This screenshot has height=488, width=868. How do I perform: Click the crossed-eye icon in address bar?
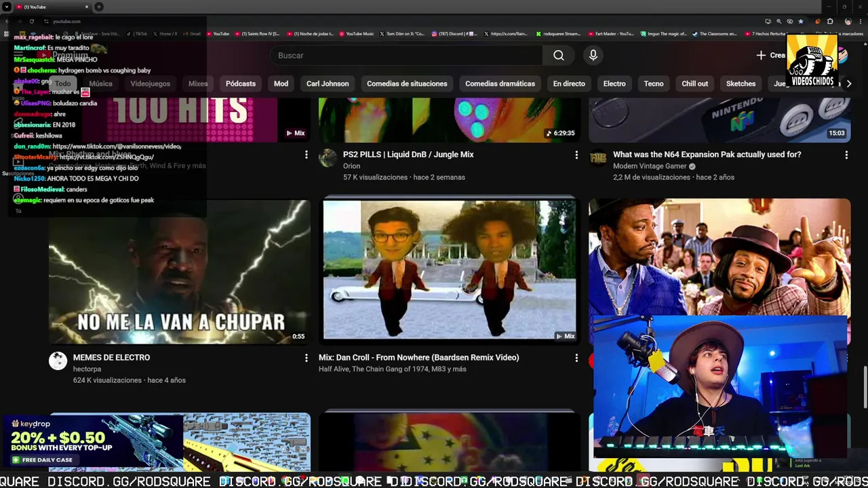pos(790,21)
